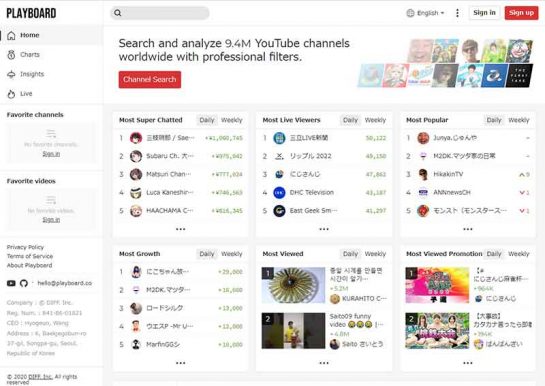The width and height of the screenshot is (545, 386).
Task: Open the top Most Viewed video thumbnail
Action: (293, 285)
